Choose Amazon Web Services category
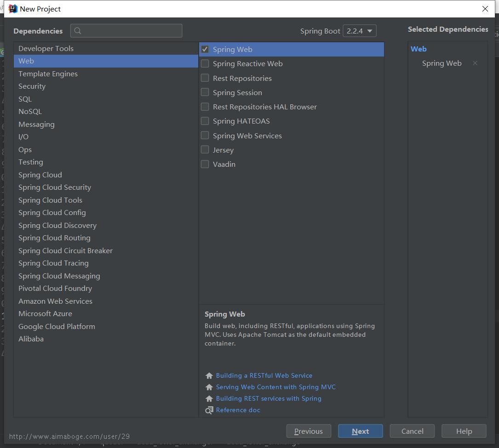Screen dimensions: 499x448 click(x=106, y=301)
